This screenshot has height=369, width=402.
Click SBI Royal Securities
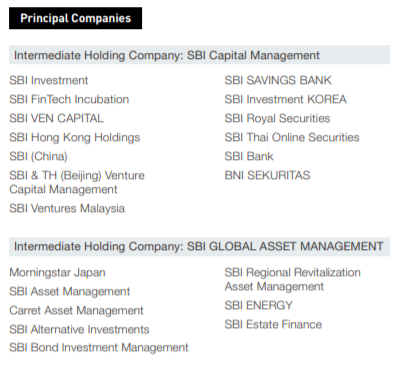[277, 118]
